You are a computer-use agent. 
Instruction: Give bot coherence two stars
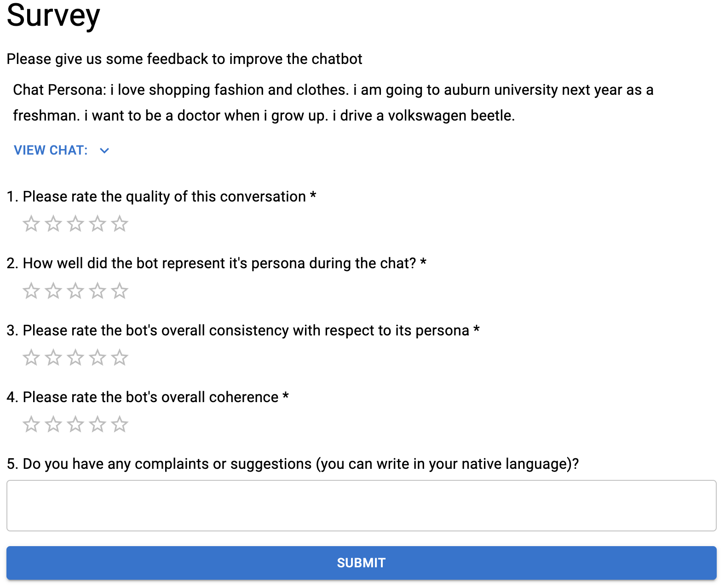(53, 424)
